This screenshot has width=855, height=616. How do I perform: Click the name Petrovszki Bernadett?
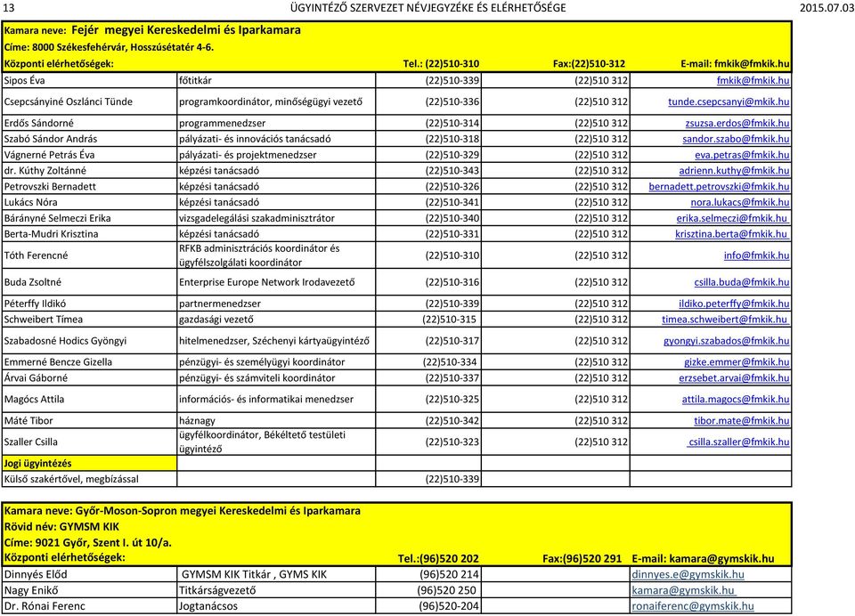tap(50, 186)
